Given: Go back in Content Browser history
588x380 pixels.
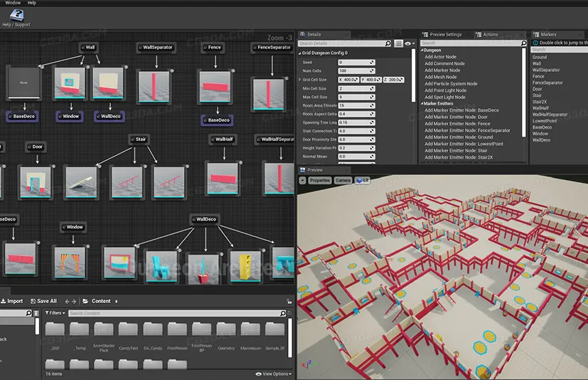Looking at the screenshot, I should coord(67,301).
